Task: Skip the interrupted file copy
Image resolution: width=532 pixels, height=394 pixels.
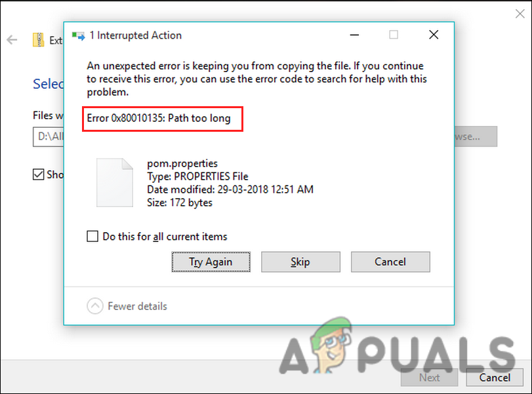Action: [x=300, y=262]
